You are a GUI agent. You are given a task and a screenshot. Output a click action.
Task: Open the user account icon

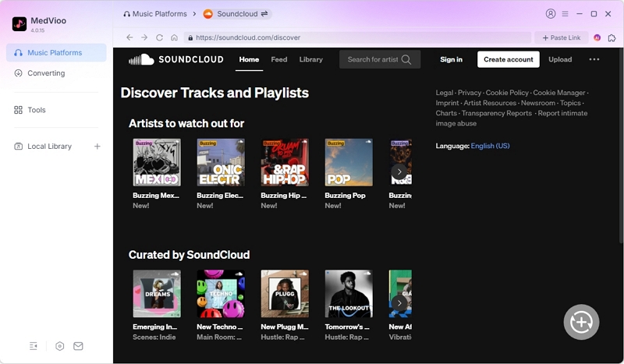coord(551,14)
